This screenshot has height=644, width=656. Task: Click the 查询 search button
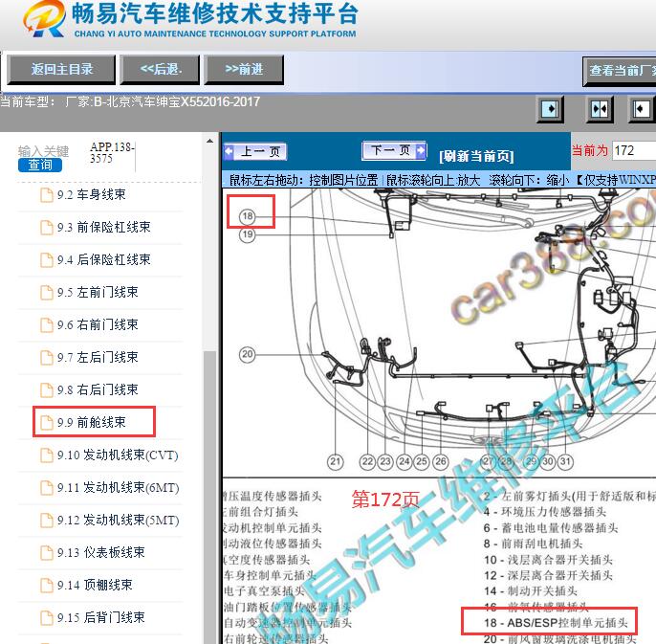[40, 165]
